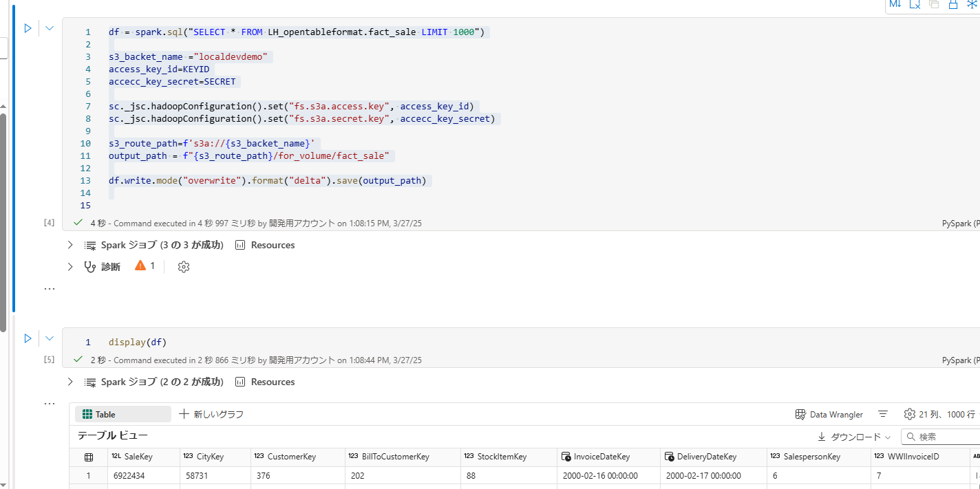Image resolution: width=980 pixels, height=489 pixels.
Task: Open Resources for the display(df) cell
Action: pyautogui.click(x=265, y=382)
